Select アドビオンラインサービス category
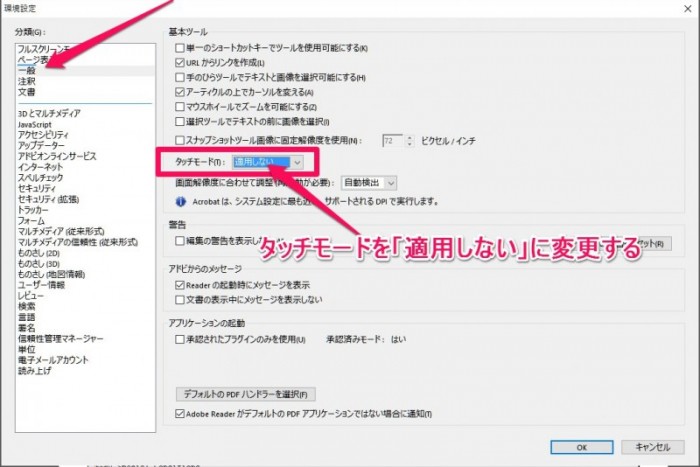 pyautogui.click(x=57, y=156)
